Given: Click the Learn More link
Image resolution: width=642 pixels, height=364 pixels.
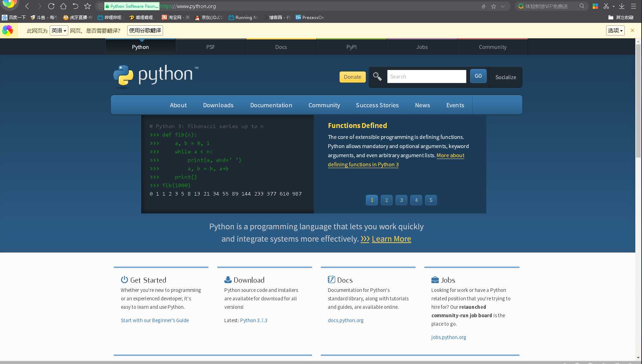Looking at the screenshot, I should click(391, 239).
